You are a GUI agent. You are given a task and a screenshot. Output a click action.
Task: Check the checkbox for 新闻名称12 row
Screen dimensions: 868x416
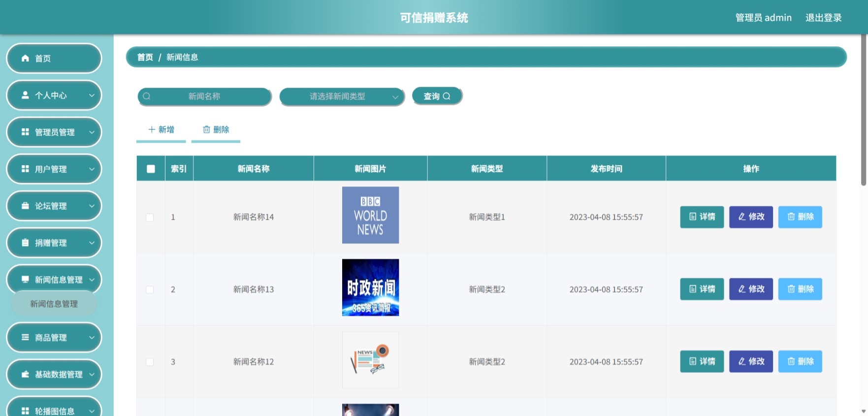pyautogui.click(x=150, y=362)
